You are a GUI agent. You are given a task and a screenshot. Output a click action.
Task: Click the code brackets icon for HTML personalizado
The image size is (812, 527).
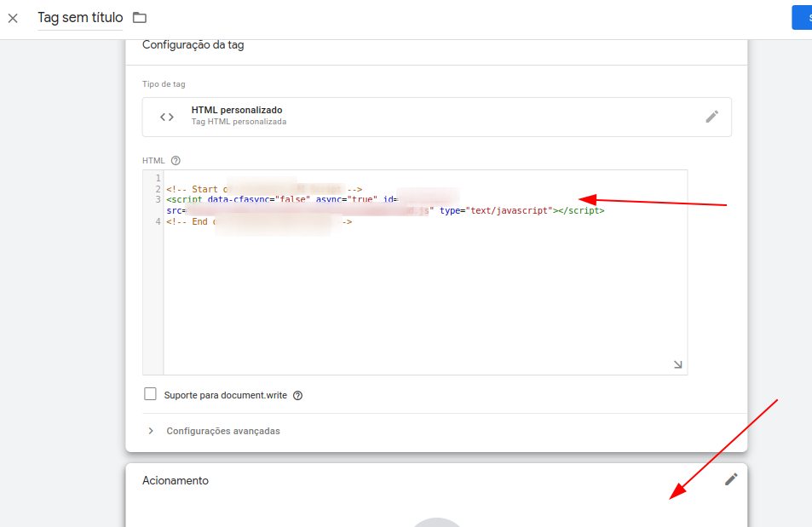[167, 117]
